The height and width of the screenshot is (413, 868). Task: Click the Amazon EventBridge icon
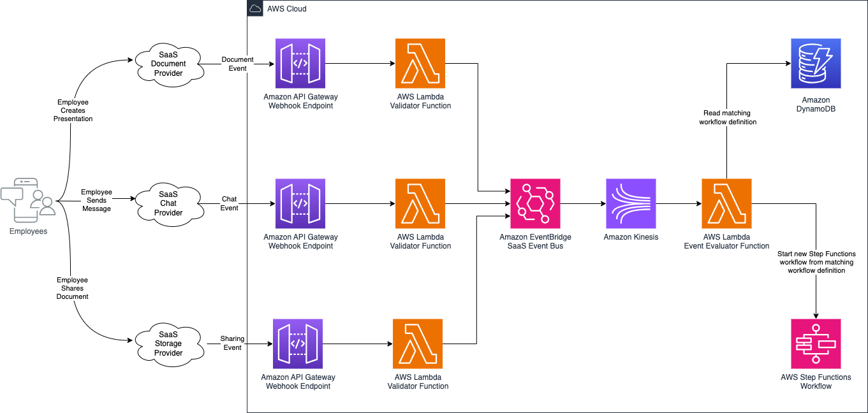coord(535,204)
